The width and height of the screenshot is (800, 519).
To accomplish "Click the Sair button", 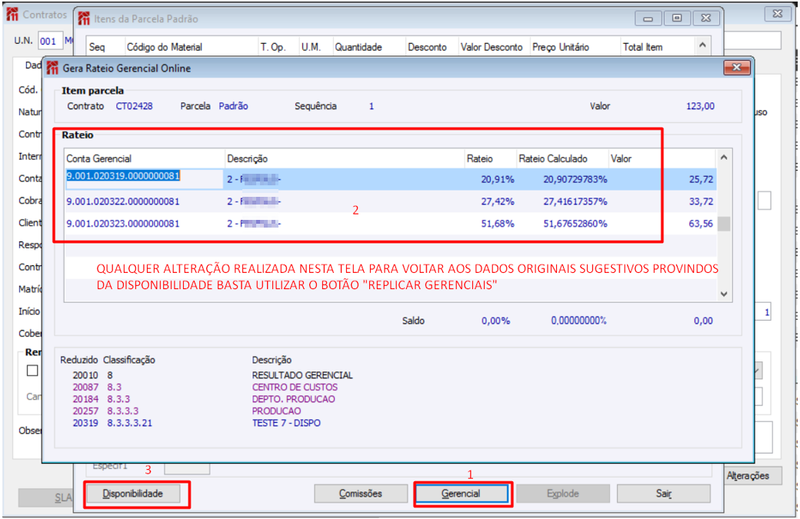I will 663,493.
